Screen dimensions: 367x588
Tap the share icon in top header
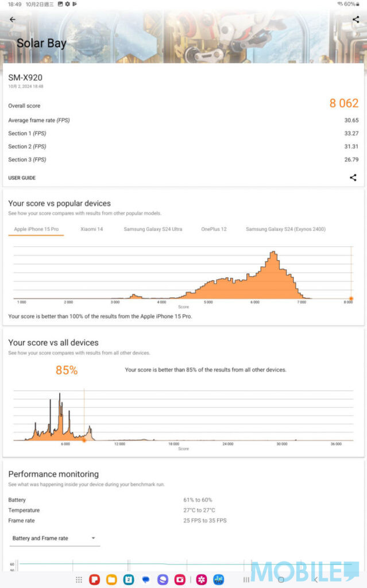pyautogui.click(x=355, y=19)
